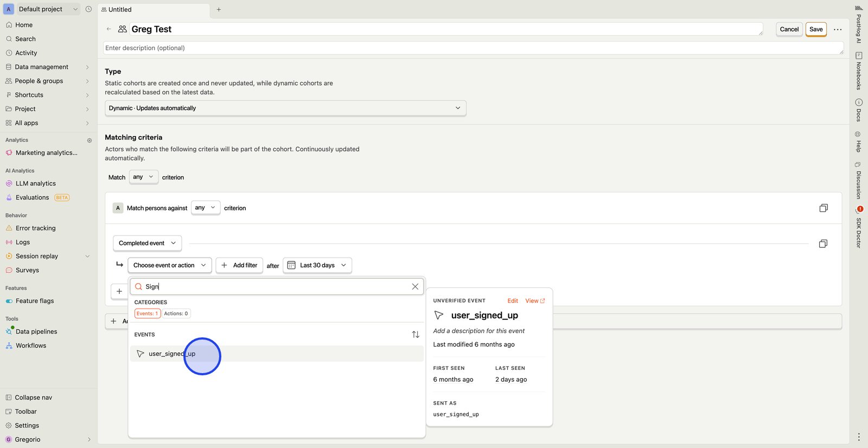868x448 pixels.
Task: Click the description input field
Action: click(472, 48)
